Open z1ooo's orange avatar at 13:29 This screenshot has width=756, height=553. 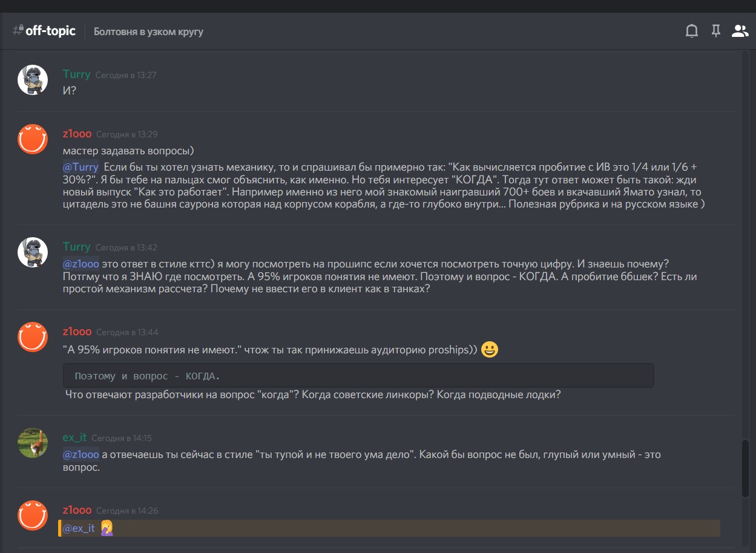coord(33,139)
